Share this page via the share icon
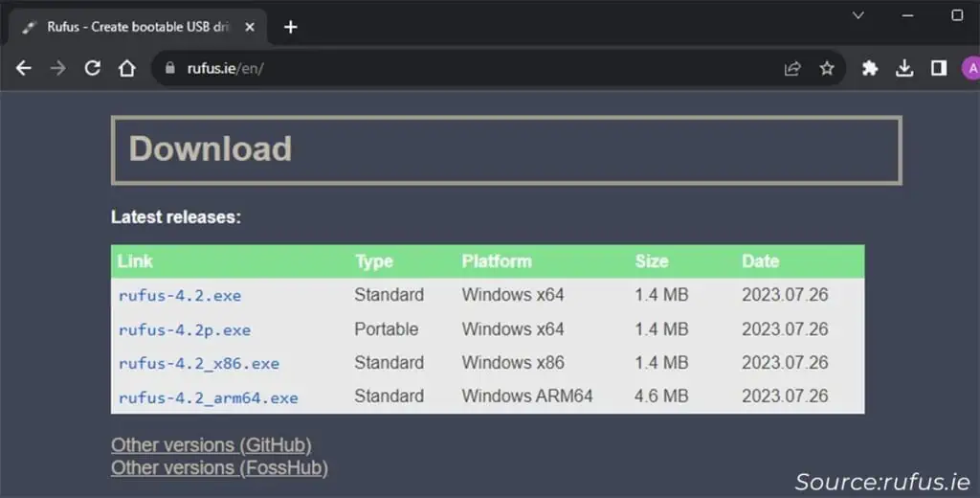Image resolution: width=980 pixels, height=498 pixels. pos(792,68)
